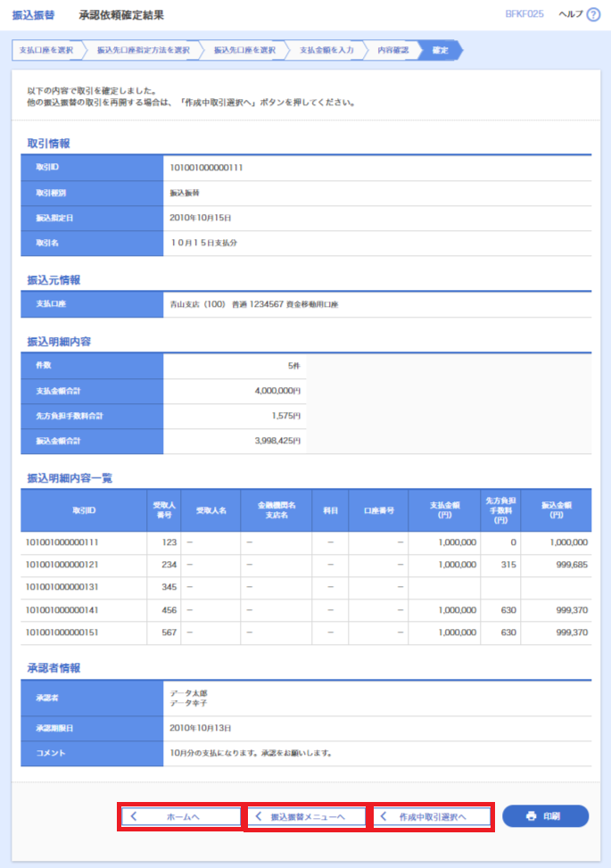Select the 確定 step
The height and width of the screenshot is (868, 611).
click(441, 50)
